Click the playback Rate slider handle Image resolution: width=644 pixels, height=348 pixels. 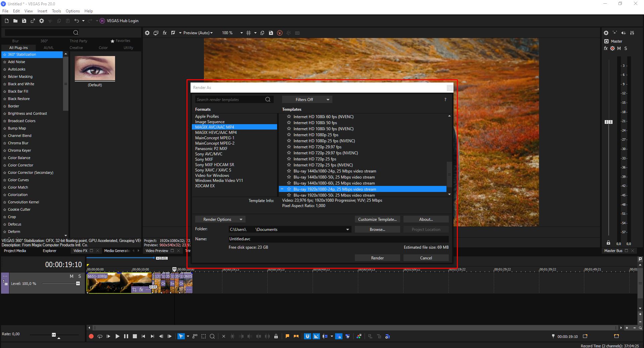pos(54,335)
